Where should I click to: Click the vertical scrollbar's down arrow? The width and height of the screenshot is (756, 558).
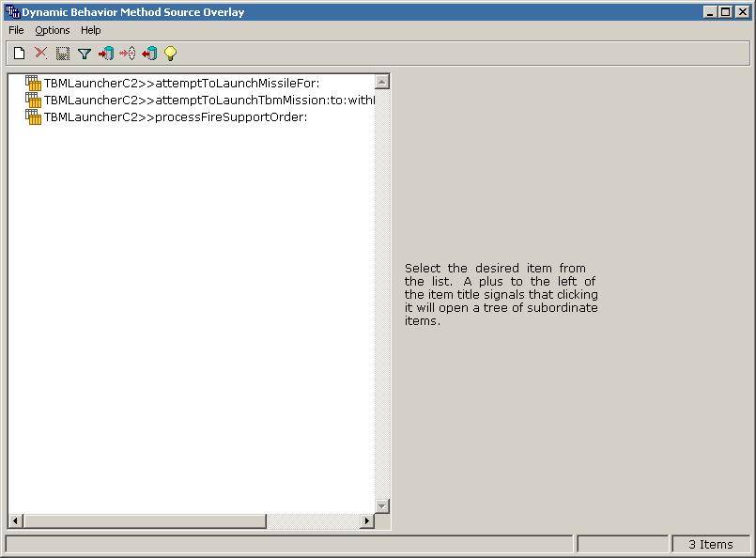[x=382, y=506]
